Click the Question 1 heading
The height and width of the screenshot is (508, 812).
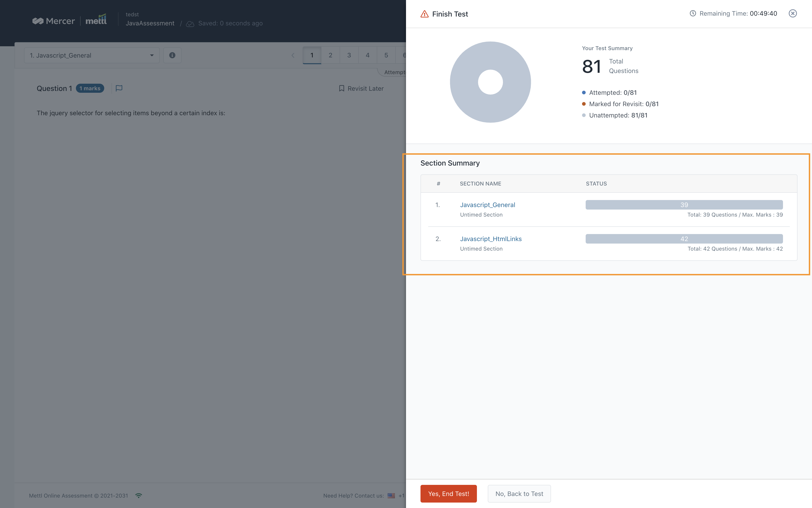click(54, 88)
